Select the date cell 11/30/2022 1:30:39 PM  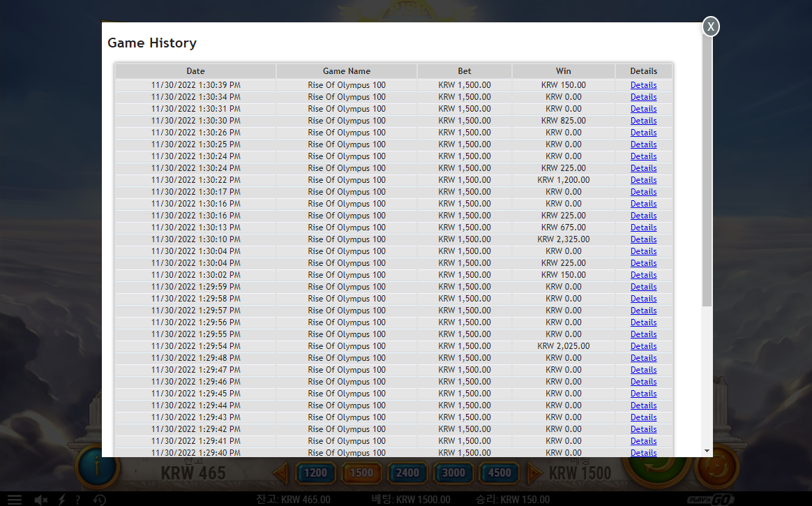point(196,85)
